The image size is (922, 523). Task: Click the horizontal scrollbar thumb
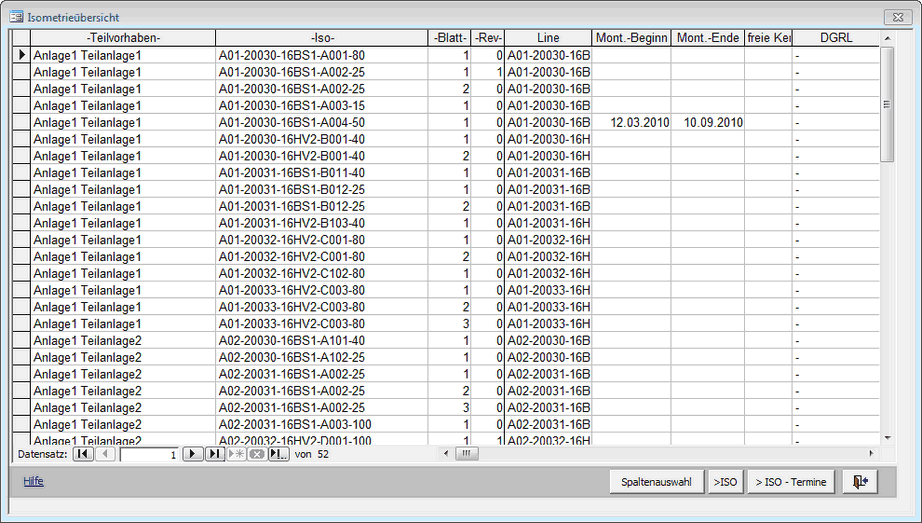467,454
